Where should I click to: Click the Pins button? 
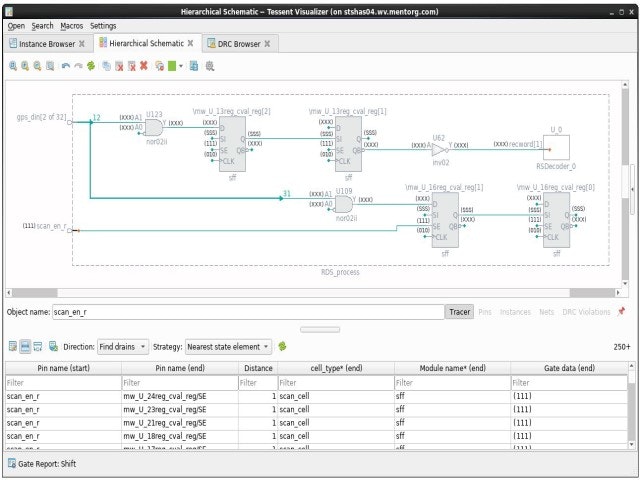pyautogui.click(x=485, y=312)
